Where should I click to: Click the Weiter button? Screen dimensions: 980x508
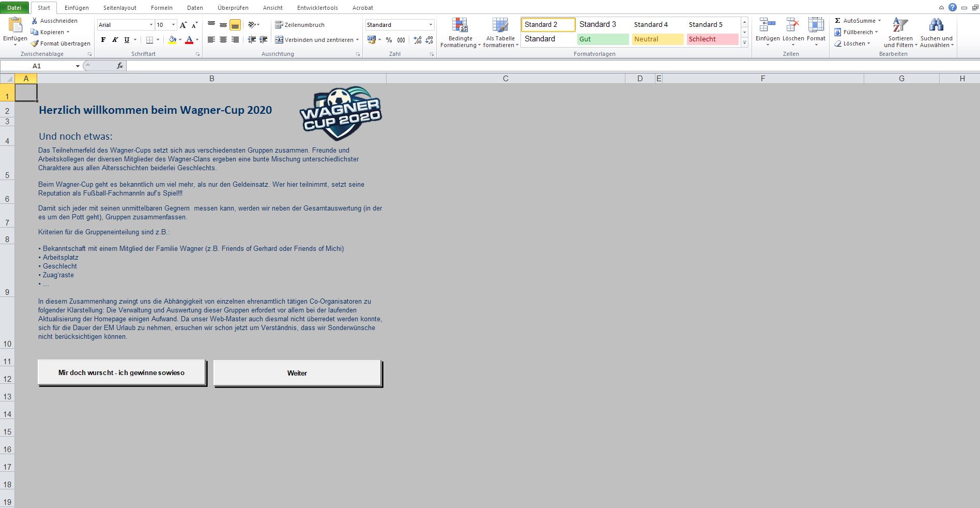click(297, 373)
